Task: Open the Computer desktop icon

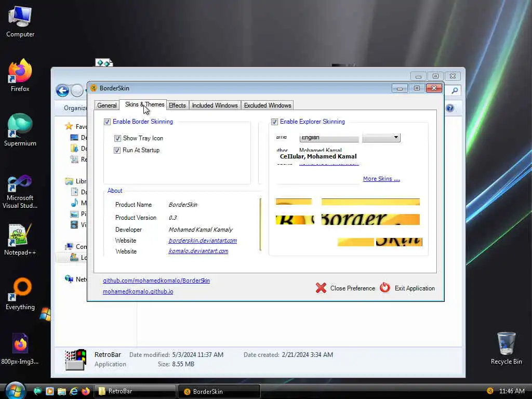Action: click(20, 21)
